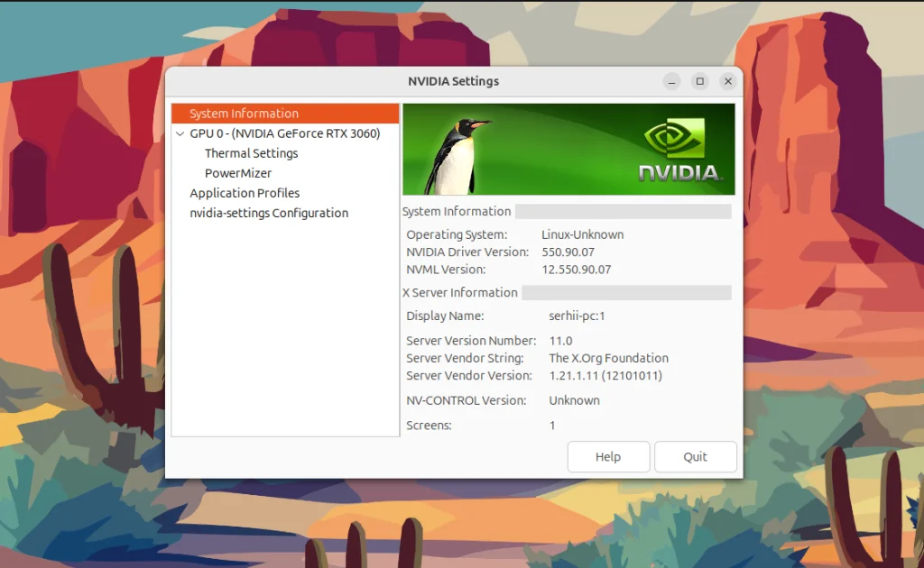The height and width of the screenshot is (568, 924).
Task: Click the NVIDIA Settings title bar text
Action: [x=454, y=81]
